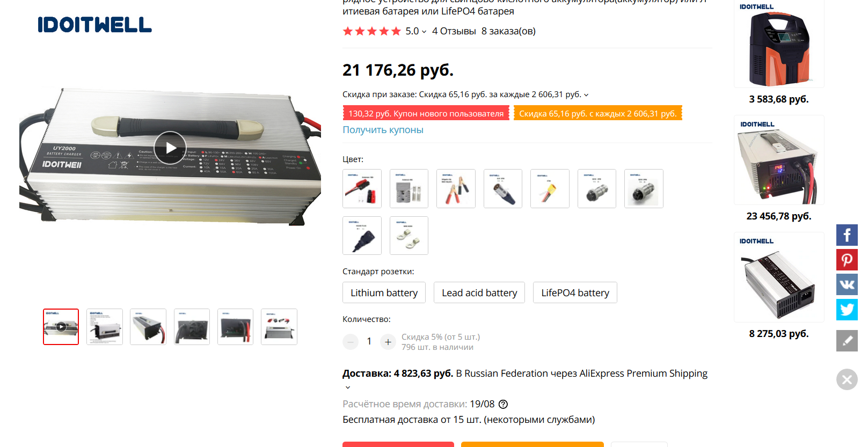Share the product on Twitter

(847, 310)
